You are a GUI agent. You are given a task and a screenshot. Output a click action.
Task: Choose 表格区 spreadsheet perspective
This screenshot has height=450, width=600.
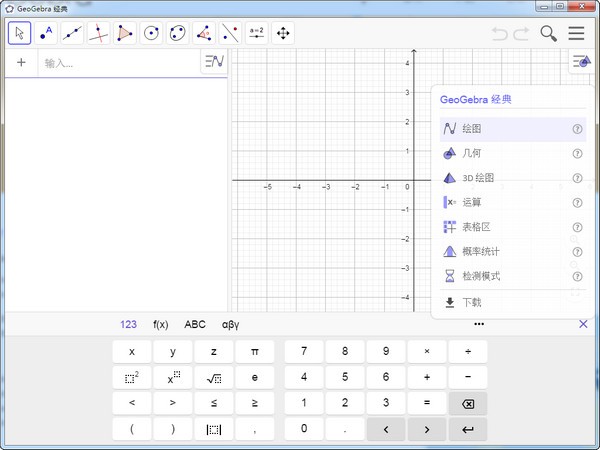pyautogui.click(x=476, y=227)
